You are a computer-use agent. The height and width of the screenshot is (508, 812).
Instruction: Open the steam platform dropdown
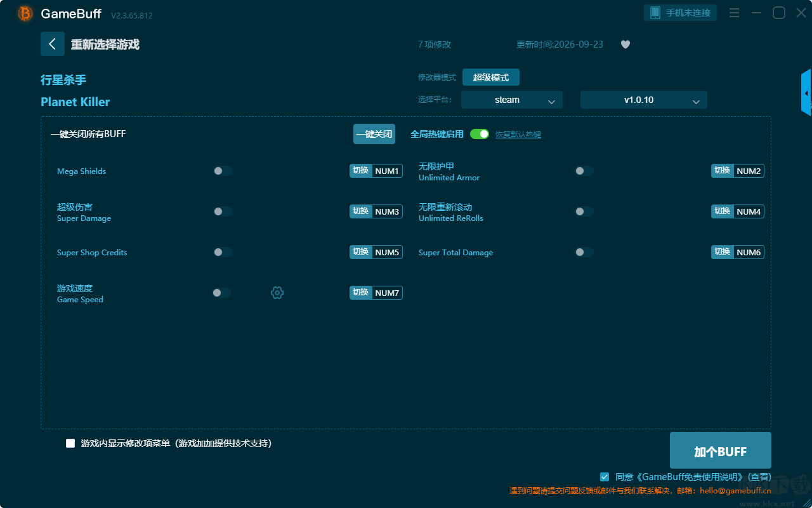512,100
